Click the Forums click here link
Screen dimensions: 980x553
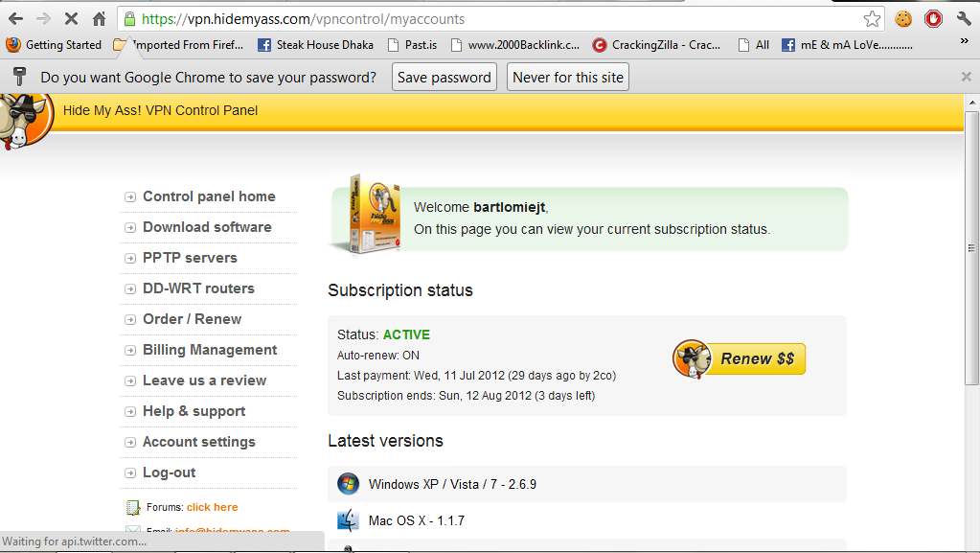pyautogui.click(x=212, y=507)
